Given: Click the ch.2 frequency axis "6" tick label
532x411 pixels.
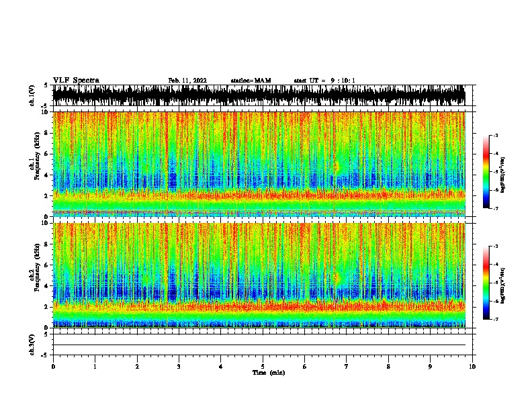Looking at the screenshot, I should [47, 265].
